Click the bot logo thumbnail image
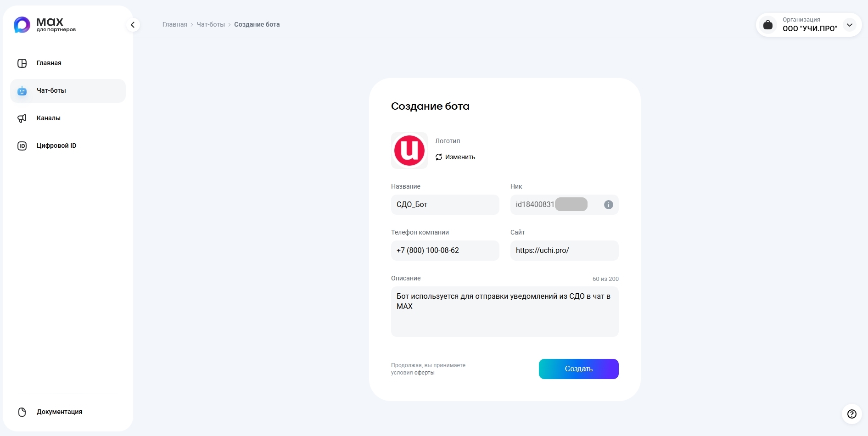Viewport: 868px width, 436px height. 409,151
